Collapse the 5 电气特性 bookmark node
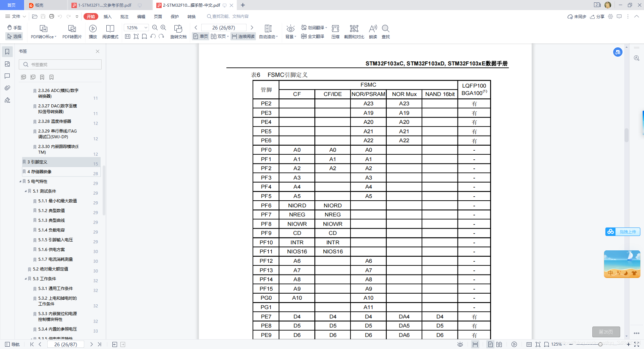This screenshot has width=644, height=349. pyautogui.click(x=20, y=182)
